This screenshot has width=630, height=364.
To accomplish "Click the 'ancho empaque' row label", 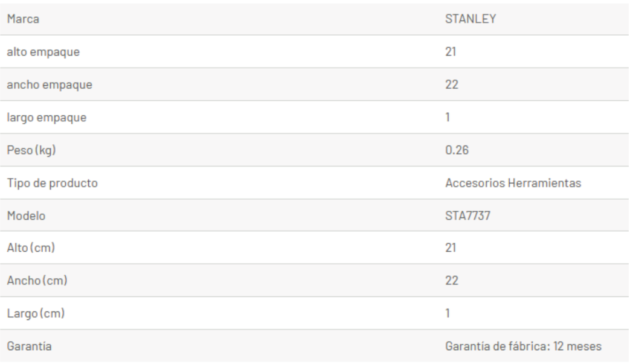I will 49,85.
